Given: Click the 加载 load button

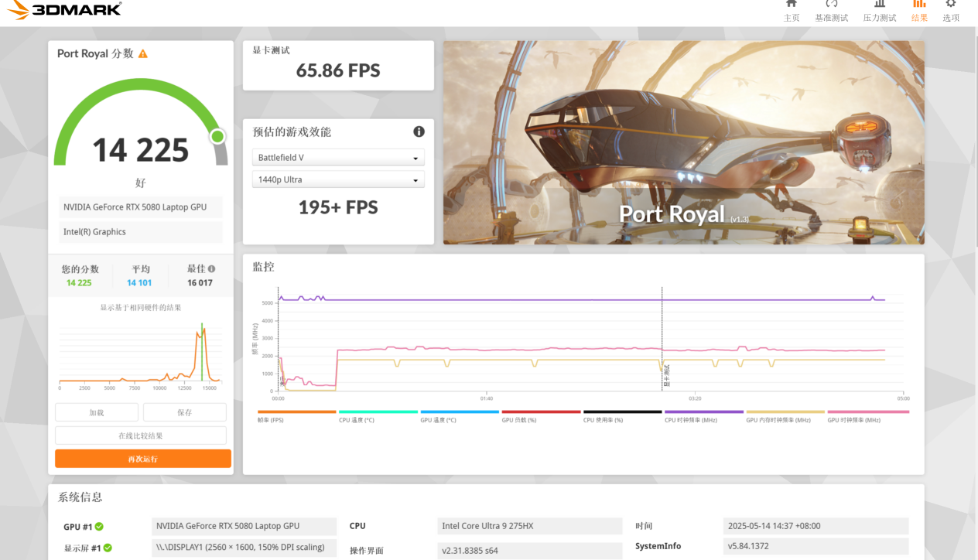Looking at the screenshot, I should (x=97, y=412).
